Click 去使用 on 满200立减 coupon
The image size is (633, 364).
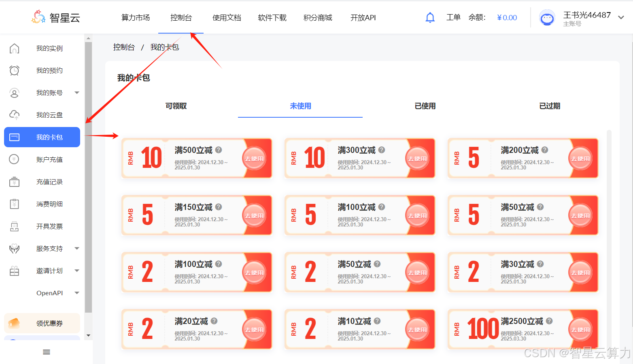tap(580, 159)
